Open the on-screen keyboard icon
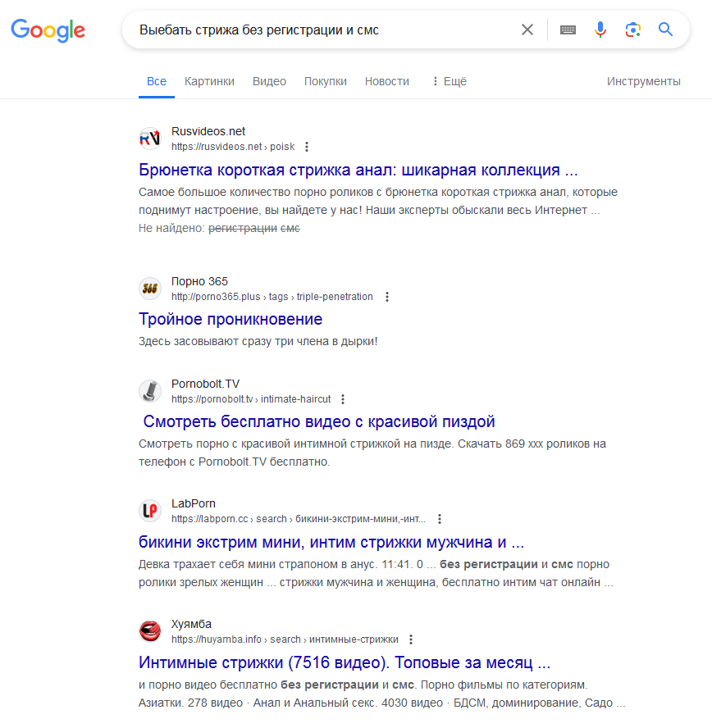This screenshot has height=728, width=712. coord(568,30)
